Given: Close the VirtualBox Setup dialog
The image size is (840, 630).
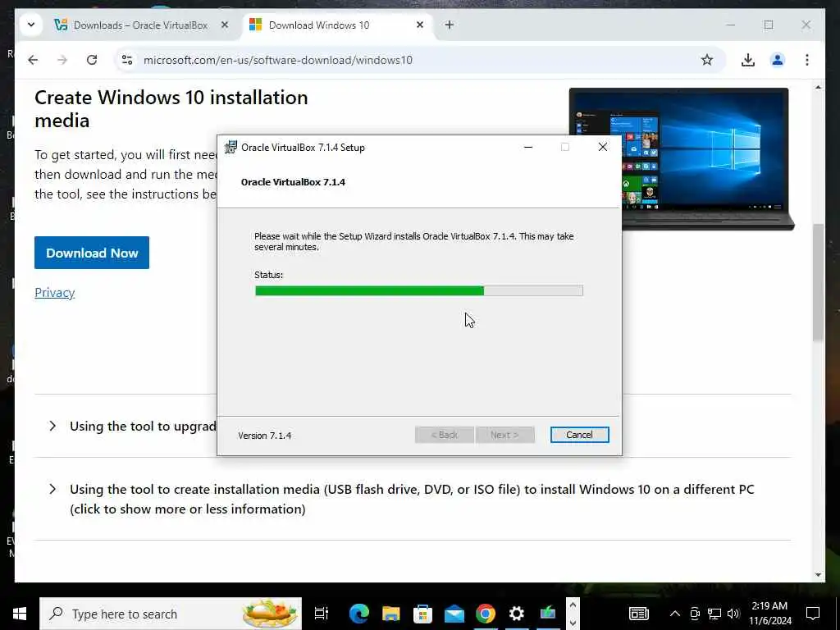Looking at the screenshot, I should coord(603,147).
